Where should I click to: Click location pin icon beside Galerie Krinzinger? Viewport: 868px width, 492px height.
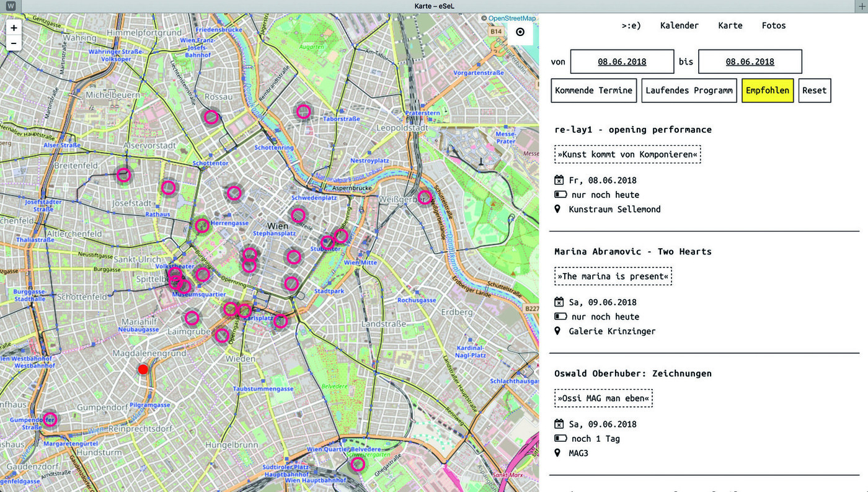tap(558, 331)
